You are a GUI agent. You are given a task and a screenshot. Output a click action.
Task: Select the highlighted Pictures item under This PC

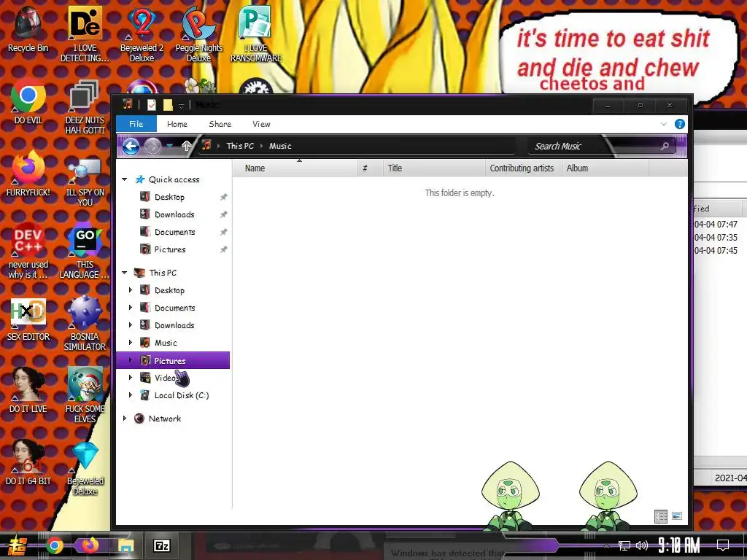pos(173,360)
